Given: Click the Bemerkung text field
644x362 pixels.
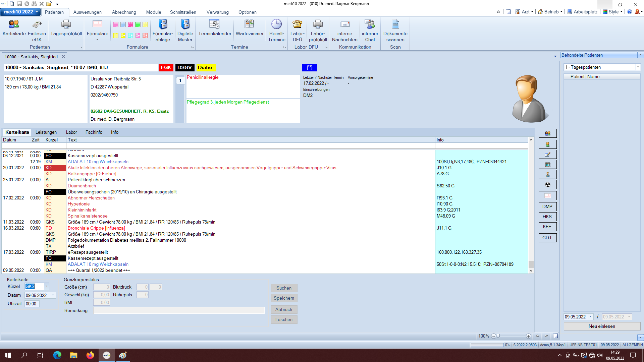Looking at the screenshot, I should click(x=179, y=311).
